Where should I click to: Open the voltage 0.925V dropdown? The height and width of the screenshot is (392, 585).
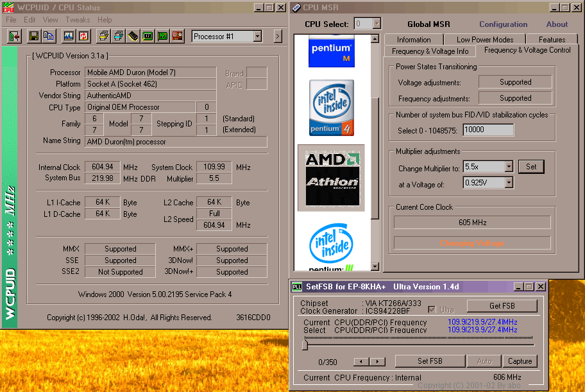pos(508,183)
